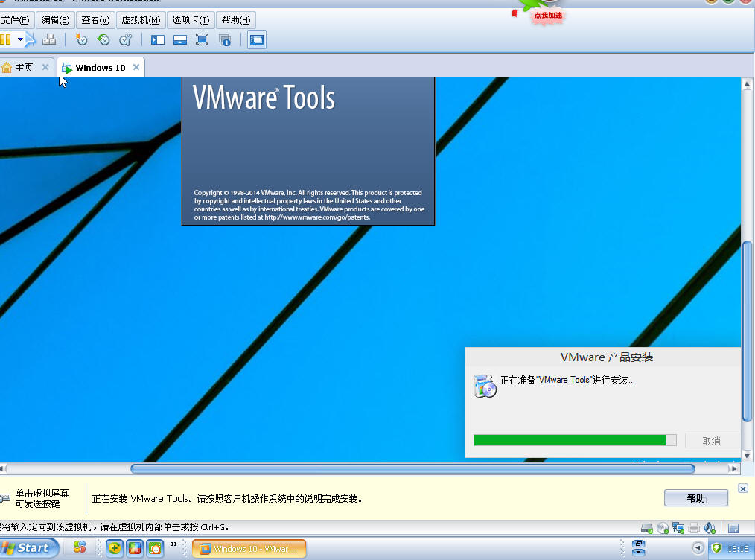Click the 帮助 button in the info bar

pos(695,498)
